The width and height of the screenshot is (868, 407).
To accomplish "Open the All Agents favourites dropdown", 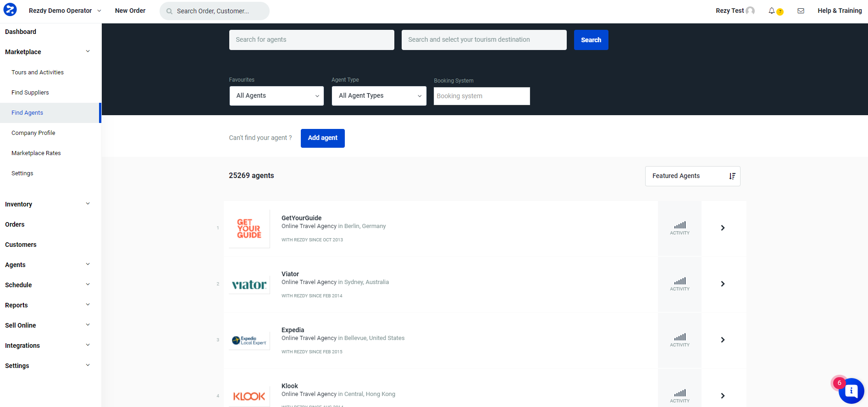I will tap(276, 96).
